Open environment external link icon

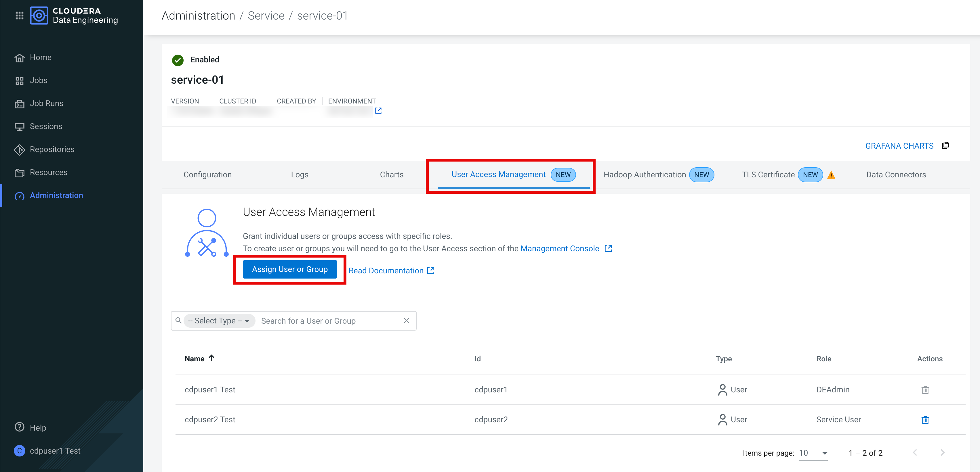tap(378, 111)
